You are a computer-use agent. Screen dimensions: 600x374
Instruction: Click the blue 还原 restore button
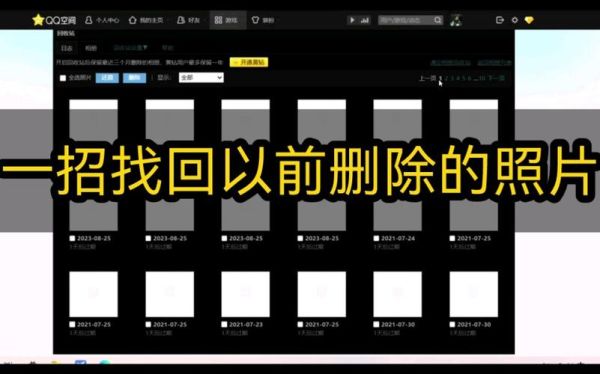[x=107, y=78]
